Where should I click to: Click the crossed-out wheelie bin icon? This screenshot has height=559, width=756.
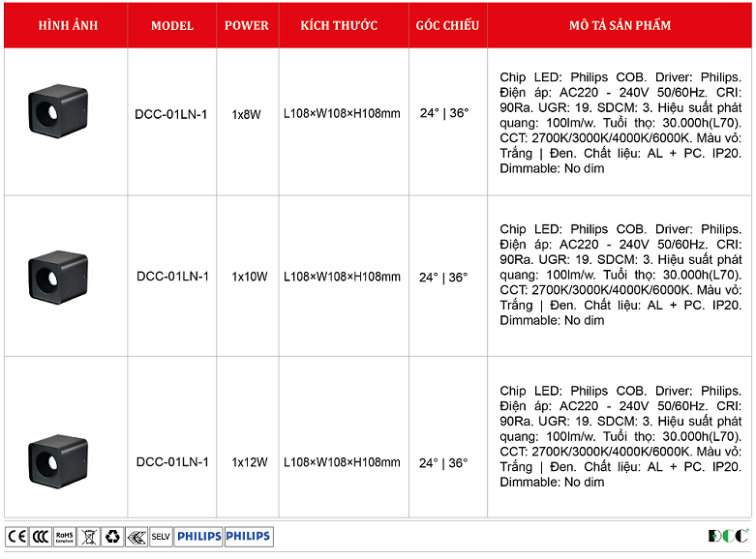[89, 536]
